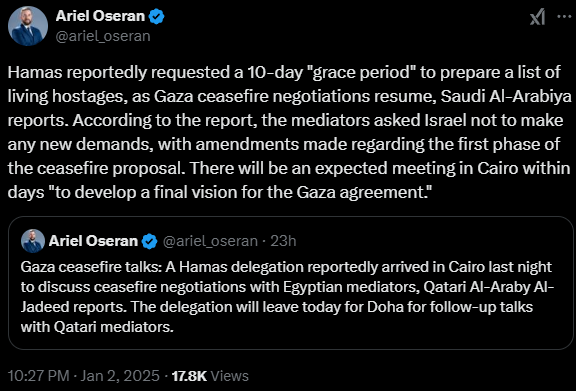Click the "final vision for the Gaza agreement" quote
This screenshot has width=576, height=391.
pyautogui.click(x=292, y=193)
